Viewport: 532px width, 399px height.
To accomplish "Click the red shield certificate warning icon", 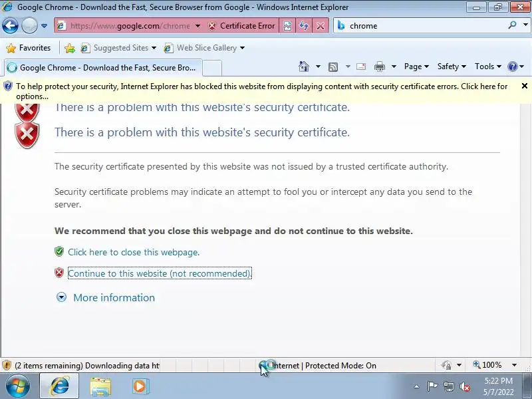I will 27,136.
